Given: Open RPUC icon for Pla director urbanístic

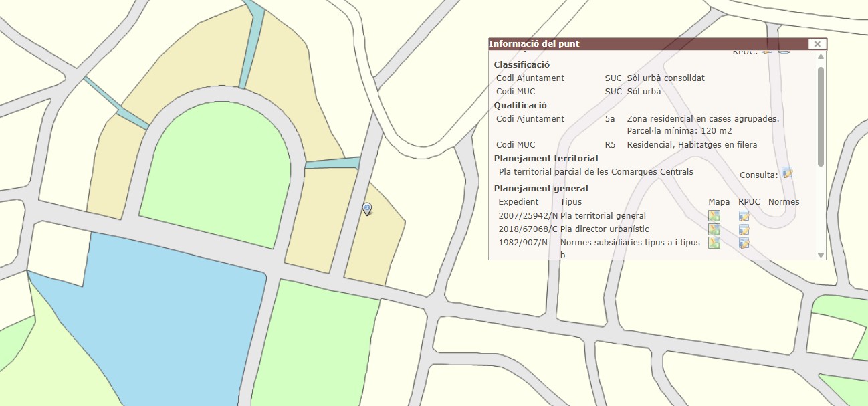Looking at the screenshot, I should click(x=744, y=229).
